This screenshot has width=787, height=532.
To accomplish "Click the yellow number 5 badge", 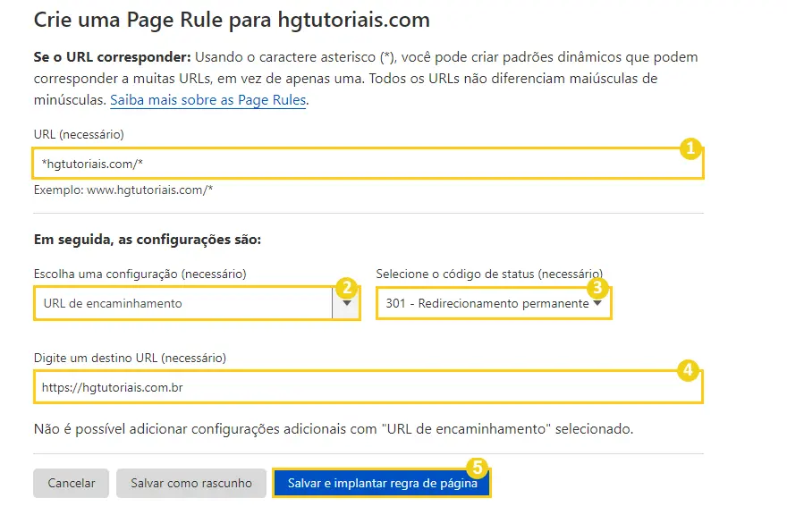I will [478, 469].
